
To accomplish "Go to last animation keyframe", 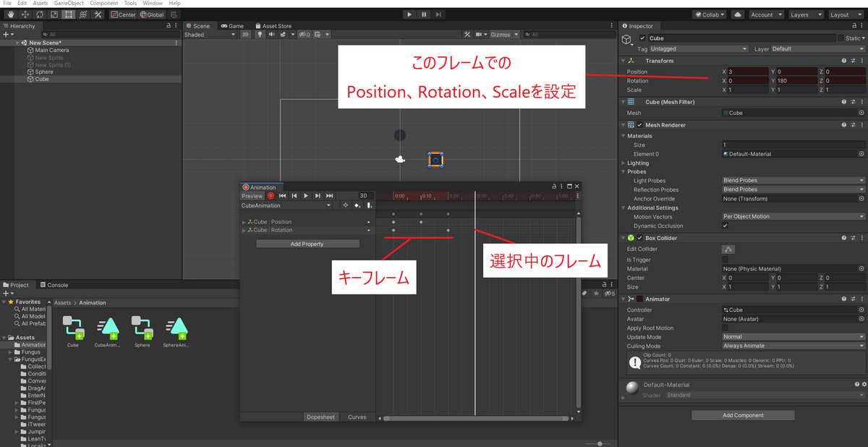I will coord(329,196).
